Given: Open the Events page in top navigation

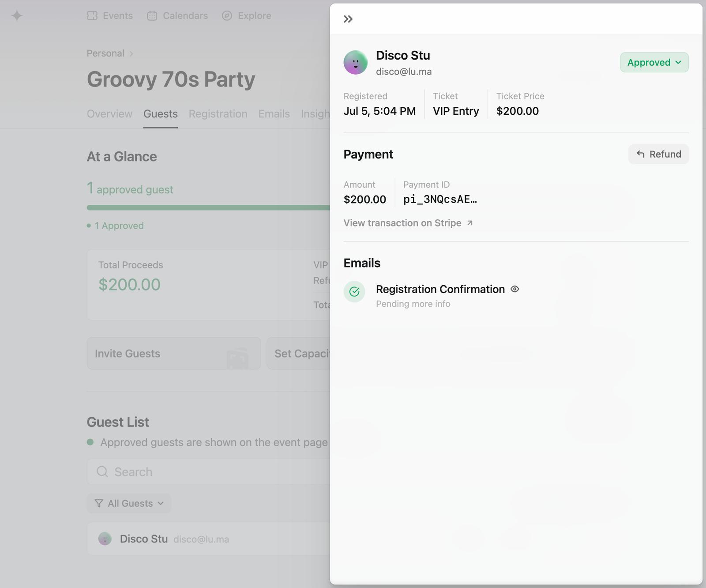Looking at the screenshot, I should (x=110, y=16).
